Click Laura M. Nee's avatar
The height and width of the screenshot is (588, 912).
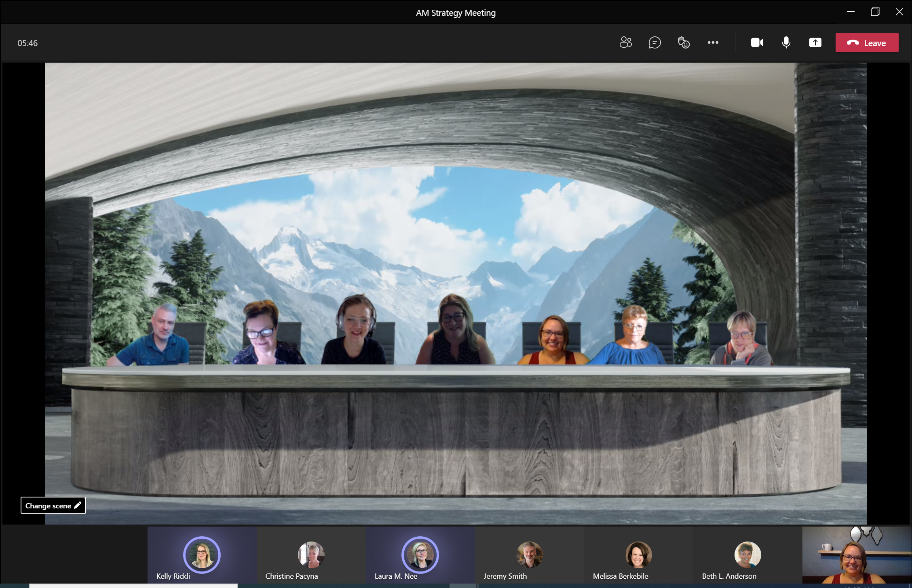click(420, 554)
